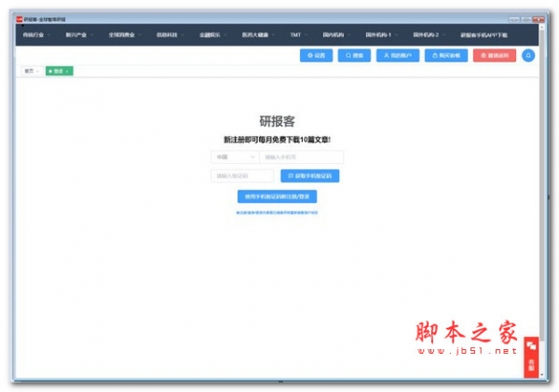
Task: Click the vertical scrollbar on the right
Action: point(542,185)
